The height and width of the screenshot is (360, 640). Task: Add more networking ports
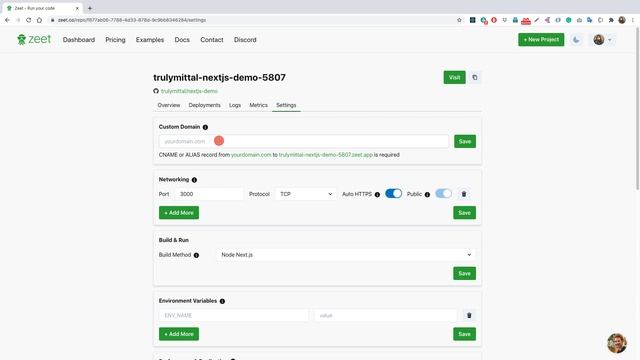pos(179,213)
